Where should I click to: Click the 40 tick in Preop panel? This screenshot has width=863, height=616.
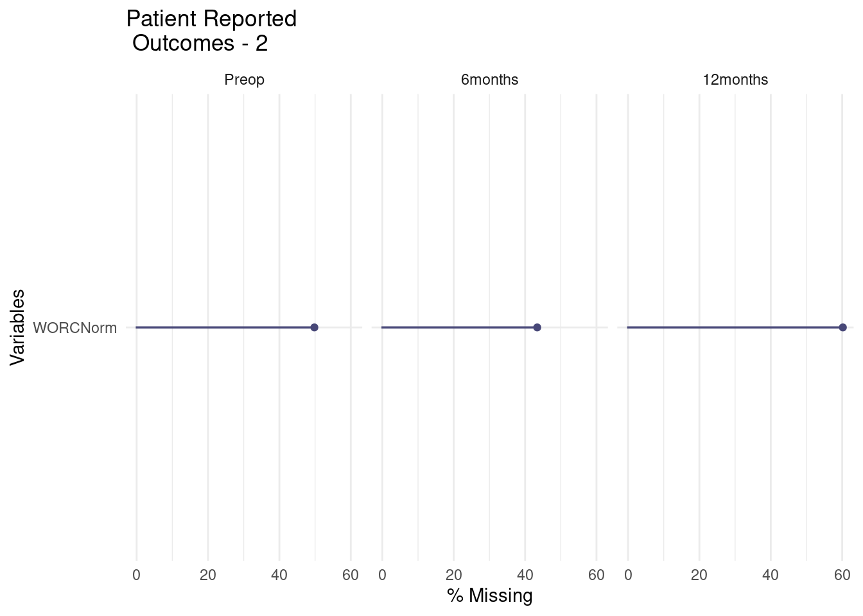279,575
